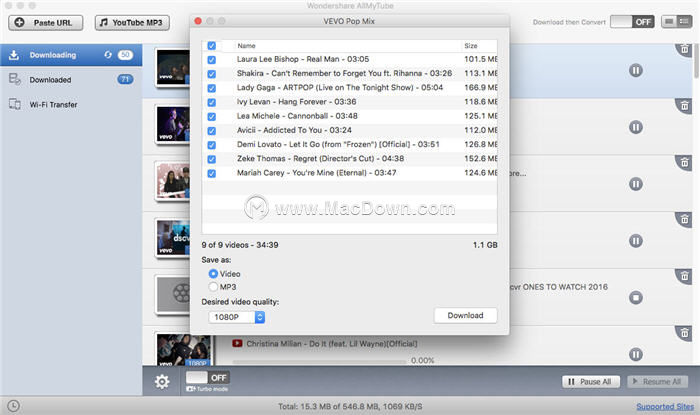Click the Pause All button
This screenshot has height=415, width=700.
pos(591,382)
